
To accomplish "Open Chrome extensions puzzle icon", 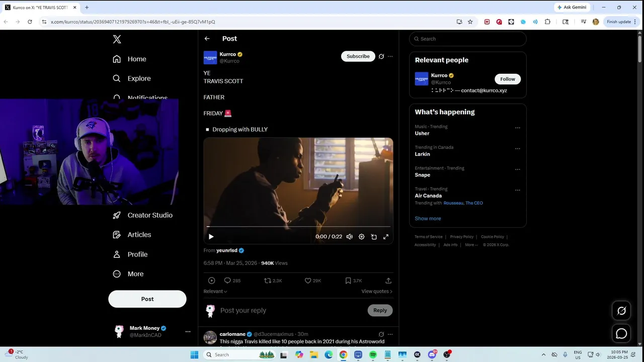I will tap(547, 22).
